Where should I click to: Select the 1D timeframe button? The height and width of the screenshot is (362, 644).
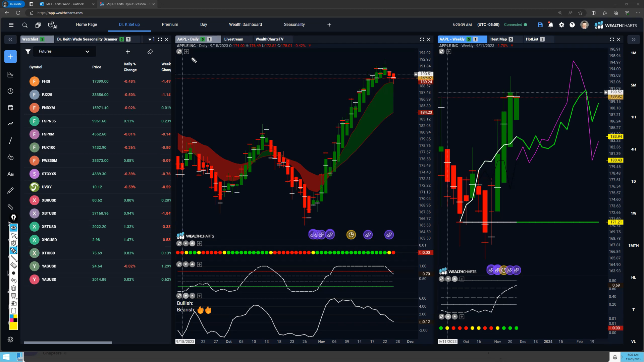point(633,181)
